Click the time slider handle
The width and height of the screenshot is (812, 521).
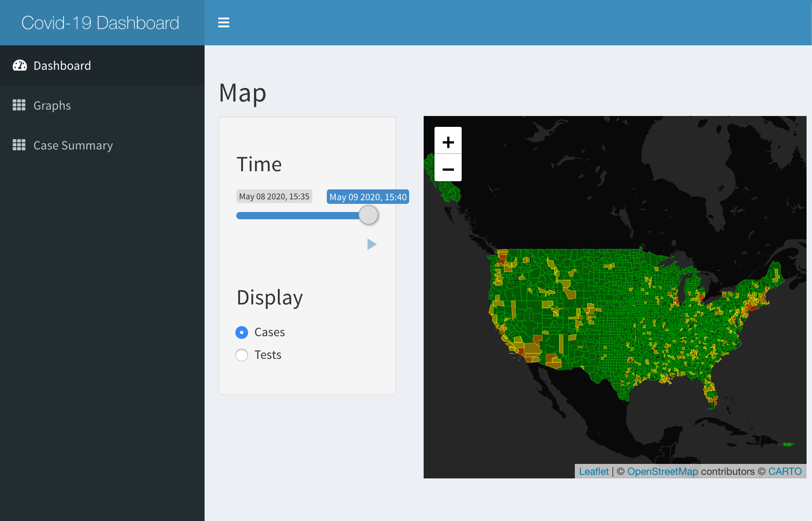[x=368, y=215]
